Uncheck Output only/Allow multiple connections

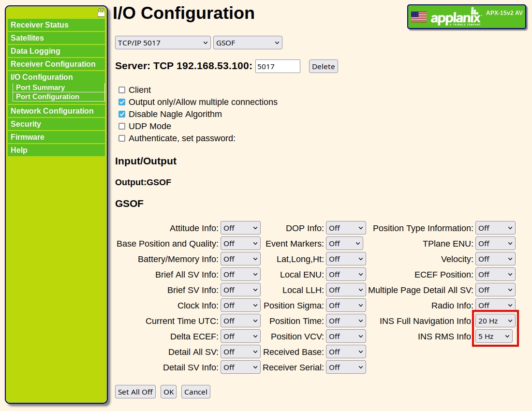click(122, 102)
